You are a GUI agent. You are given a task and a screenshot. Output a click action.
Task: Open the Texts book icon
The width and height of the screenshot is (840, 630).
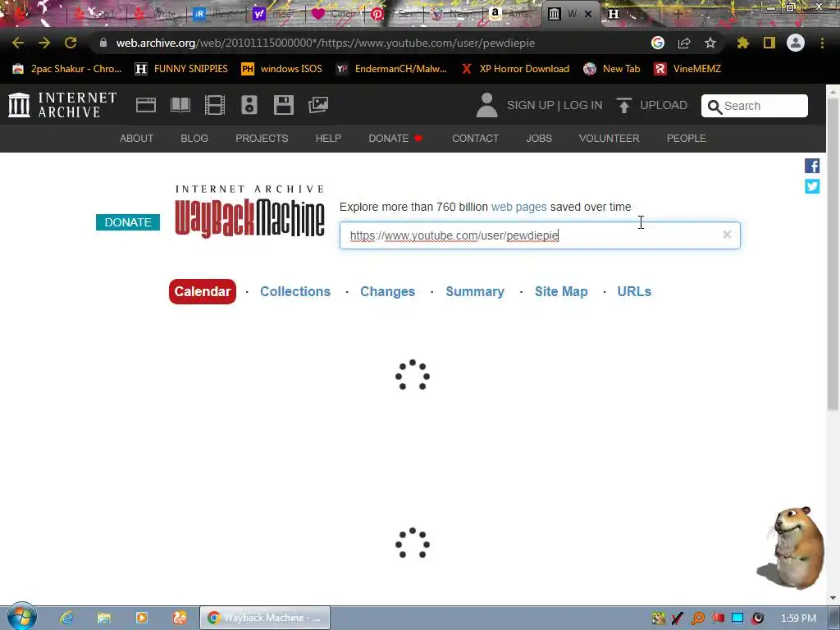[180, 105]
